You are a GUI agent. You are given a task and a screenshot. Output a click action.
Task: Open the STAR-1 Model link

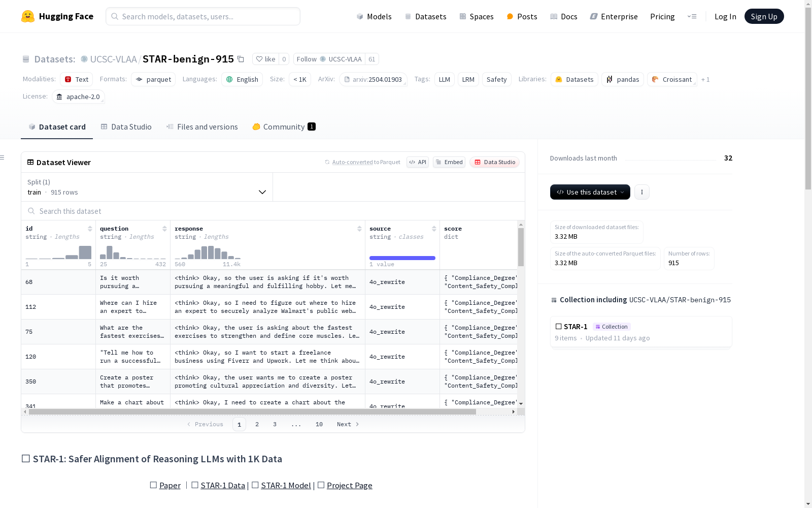(286, 485)
